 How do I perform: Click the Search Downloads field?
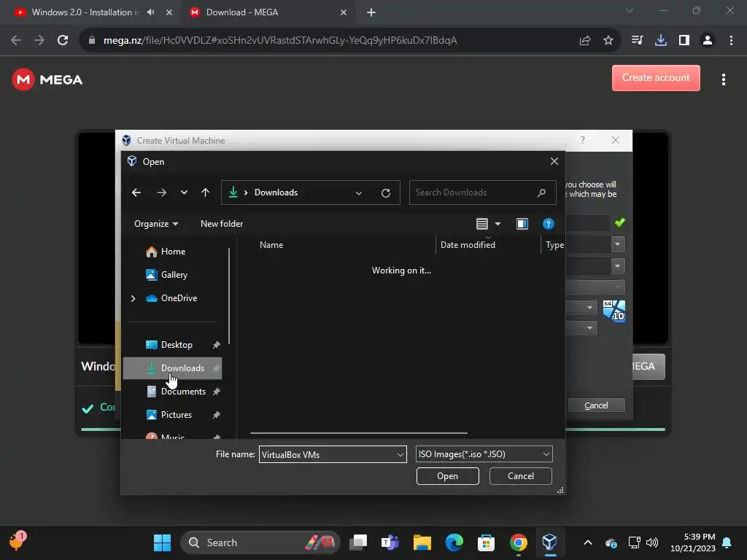tap(482, 192)
